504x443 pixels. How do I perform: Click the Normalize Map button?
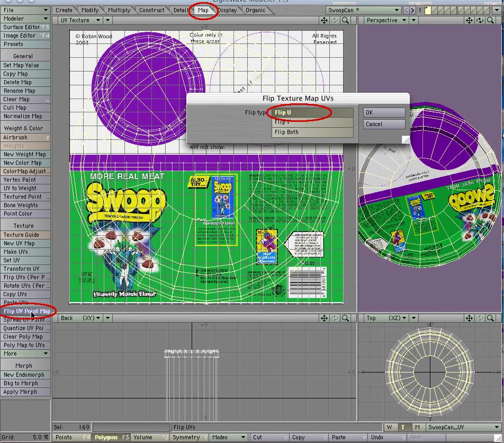pos(25,116)
